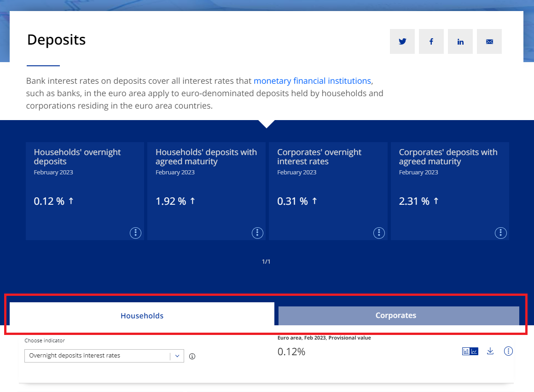Open options on Corporates' deposits with agreed maturity
This screenshot has height=392, width=534.
[x=501, y=233]
